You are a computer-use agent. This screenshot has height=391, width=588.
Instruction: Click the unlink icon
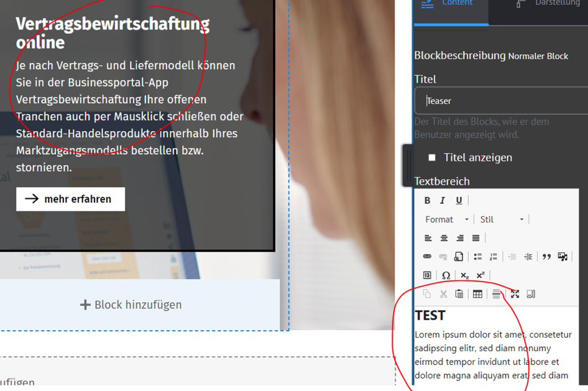pyautogui.click(x=443, y=256)
